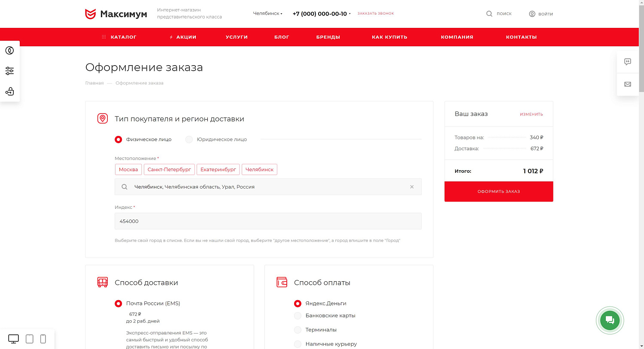The height and width of the screenshot is (349, 644).
Task: Click the user account icon next to Войти
Action: point(532,14)
